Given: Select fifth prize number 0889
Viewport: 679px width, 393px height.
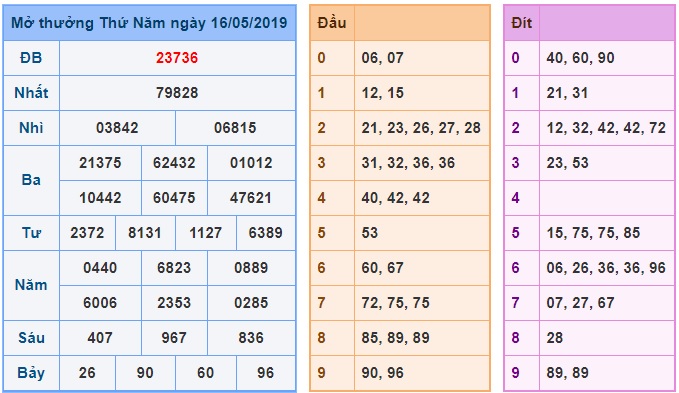Looking at the screenshot, I should point(251,268).
